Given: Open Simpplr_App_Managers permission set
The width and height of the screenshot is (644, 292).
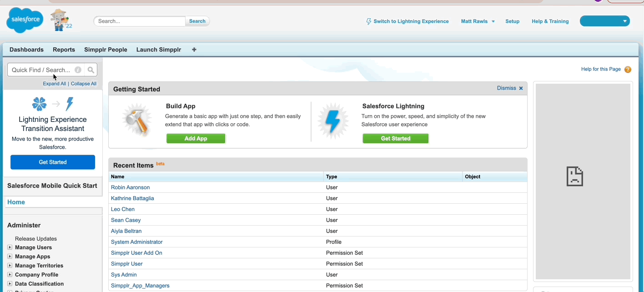Looking at the screenshot, I should [140, 286].
